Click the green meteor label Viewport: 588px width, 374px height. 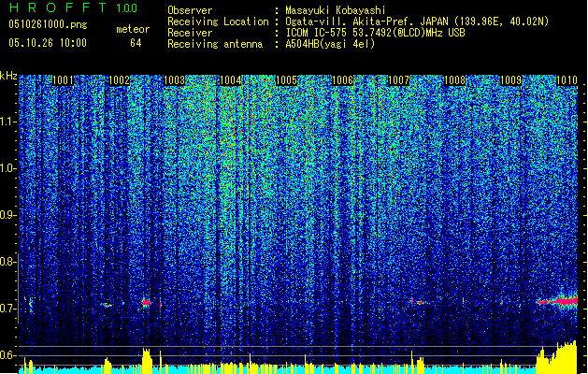(x=133, y=29)
